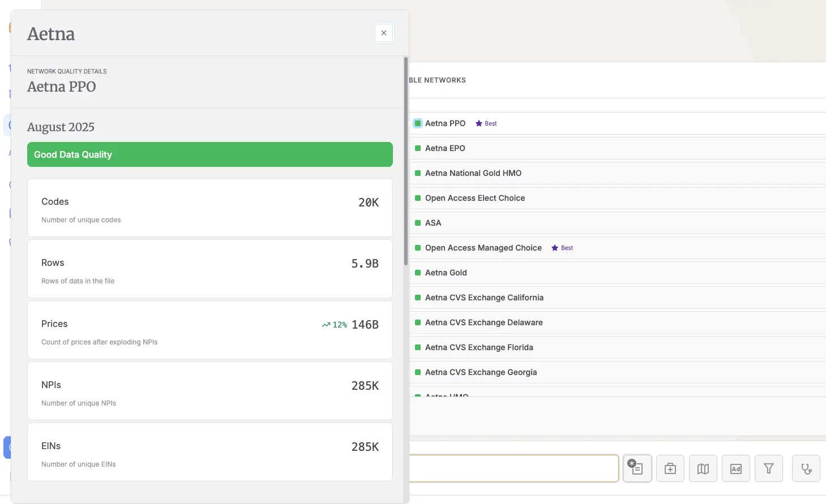Open the funnel filter icon button
Image resolution: width=826 pixels, height=504 pixels.
(x=769, y=468)
